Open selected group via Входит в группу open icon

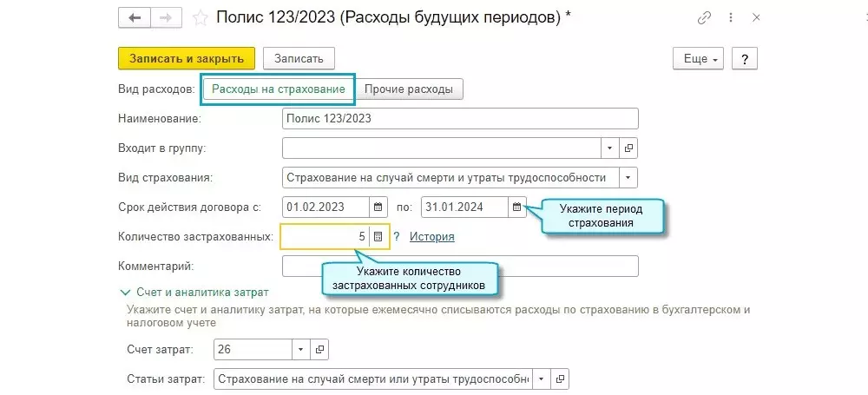(628, 148)
